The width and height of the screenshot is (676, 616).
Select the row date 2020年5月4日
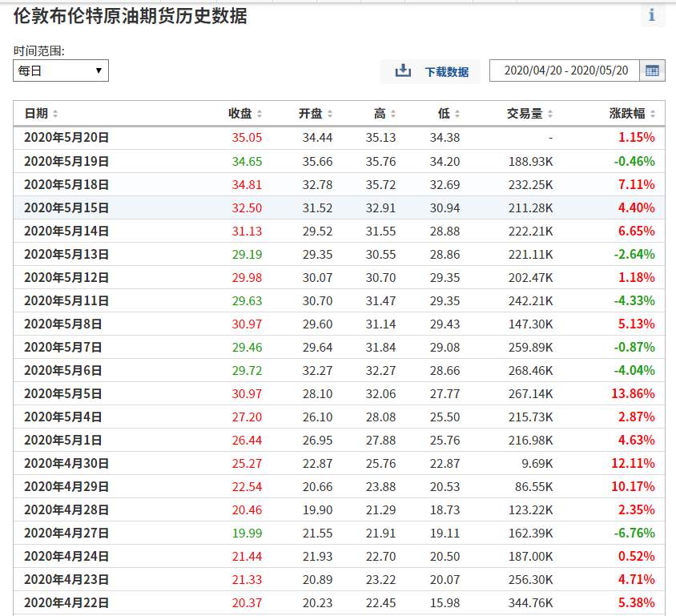[63, 417]
